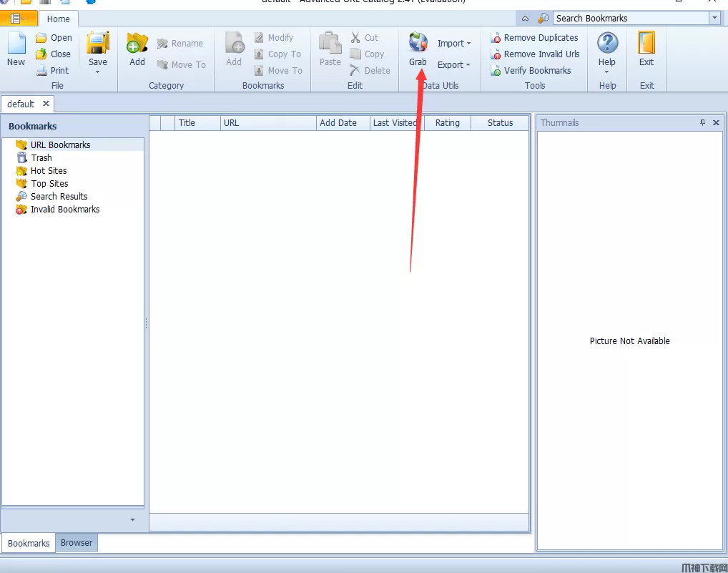Click Move To in Bookmarks group
Screen dimensions: 728x573
(x=279, y=70)
